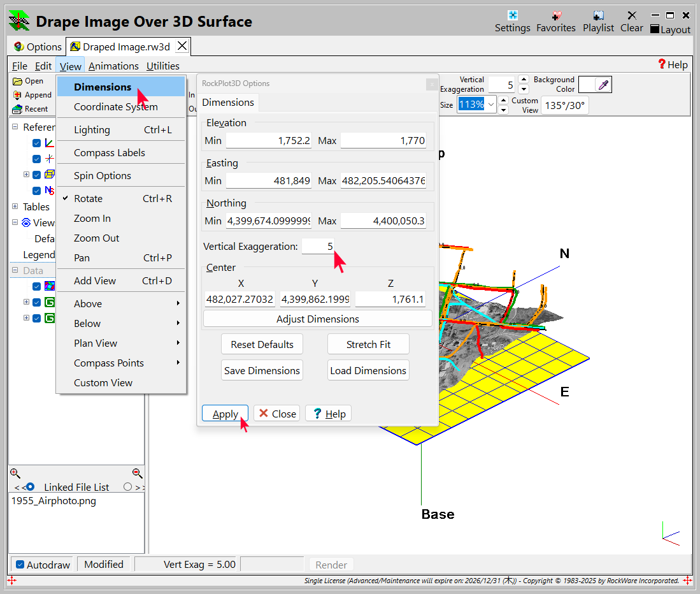
Task: Open the Playlist book icon
Action: 598,15
